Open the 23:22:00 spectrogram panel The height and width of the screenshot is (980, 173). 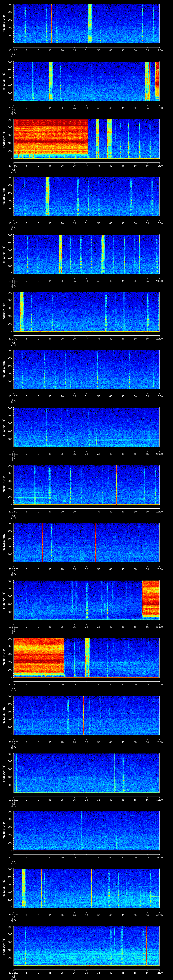point(86,369)
